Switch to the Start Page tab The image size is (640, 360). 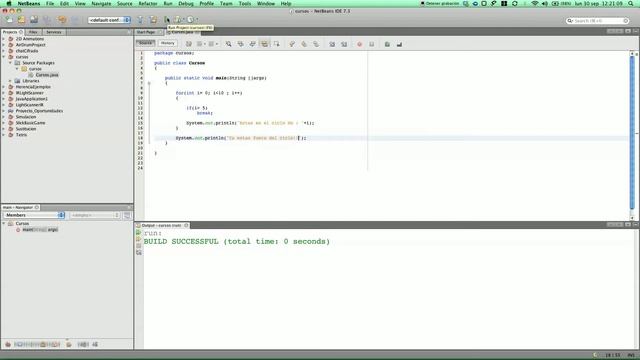[x=146, y=32]
